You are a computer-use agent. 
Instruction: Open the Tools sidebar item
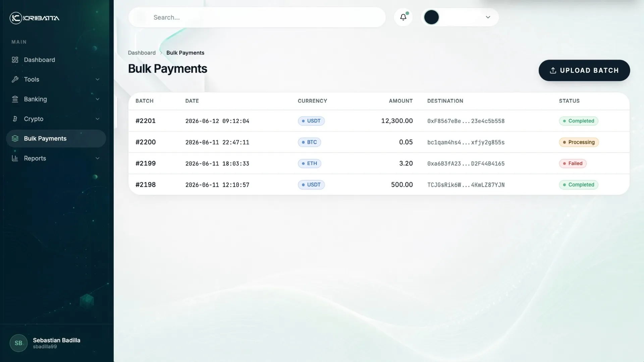pyautogui.click(x=56, y=80)
